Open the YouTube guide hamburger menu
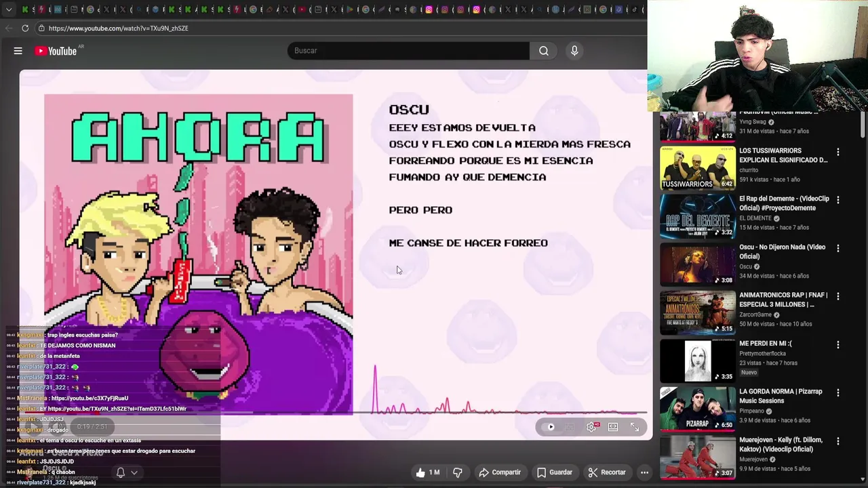868x488 pixels. (x=18, y=51)
